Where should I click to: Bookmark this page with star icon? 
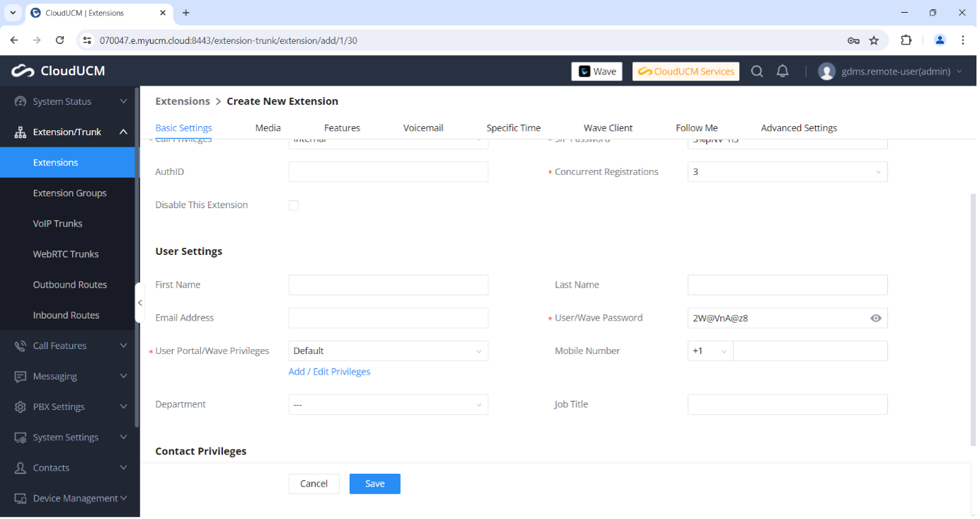[x=874, y=40]
